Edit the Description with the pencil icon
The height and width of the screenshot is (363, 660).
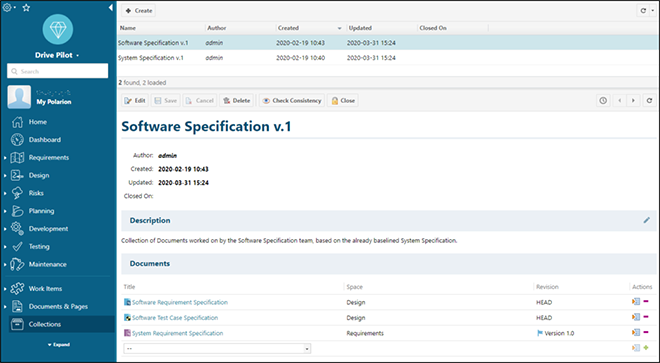(x=647, y=220)
